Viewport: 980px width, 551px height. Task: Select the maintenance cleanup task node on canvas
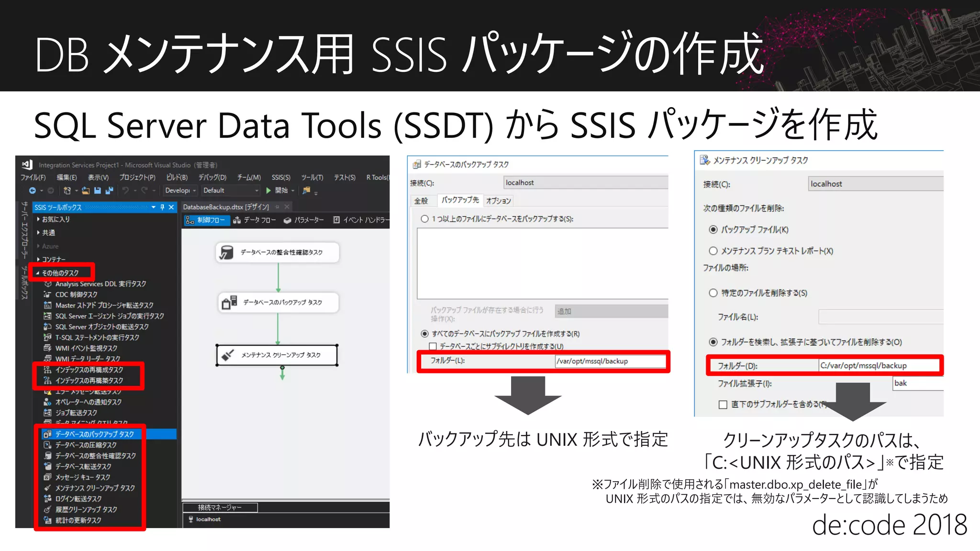tap(277, 355)
